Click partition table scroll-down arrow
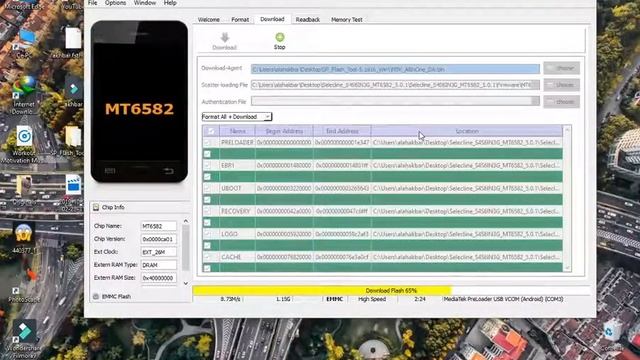640x360 pixels. [567, 268]
